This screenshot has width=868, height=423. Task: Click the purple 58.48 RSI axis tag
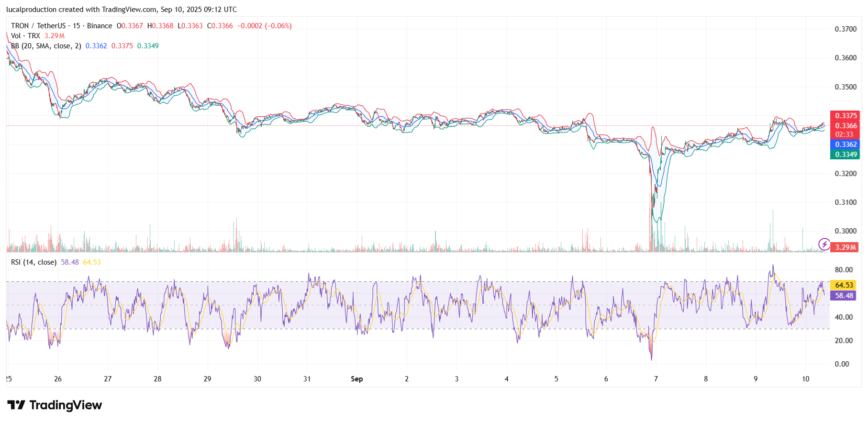(843, 296)
